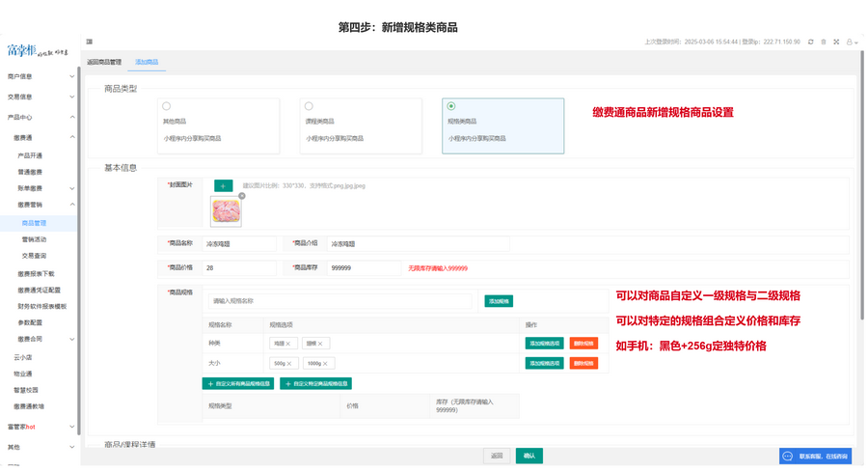Open 财务软件报表模板 in the sidebar
The width and height of the screenshot is (868, 472).
42,306
